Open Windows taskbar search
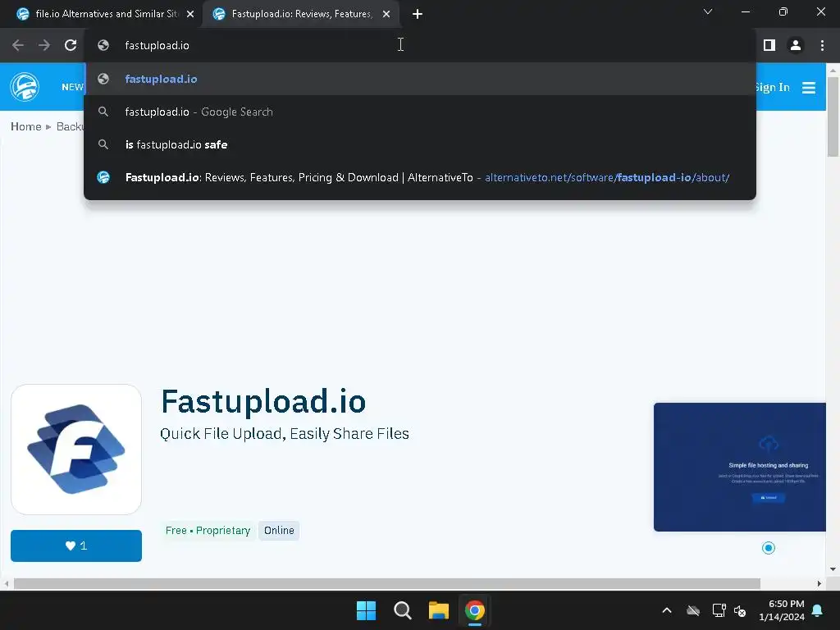The image size is (840, 630). 402,610
